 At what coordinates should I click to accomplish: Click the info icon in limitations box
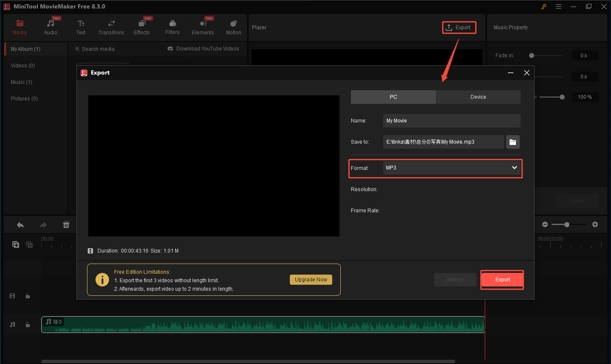click(102, 280)
